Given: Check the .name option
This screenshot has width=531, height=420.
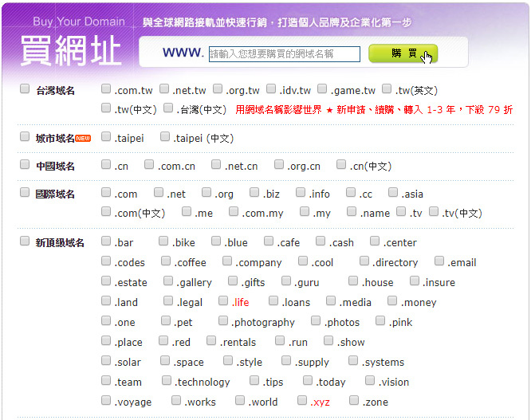Looking at the screenshot, I should 352,212.
